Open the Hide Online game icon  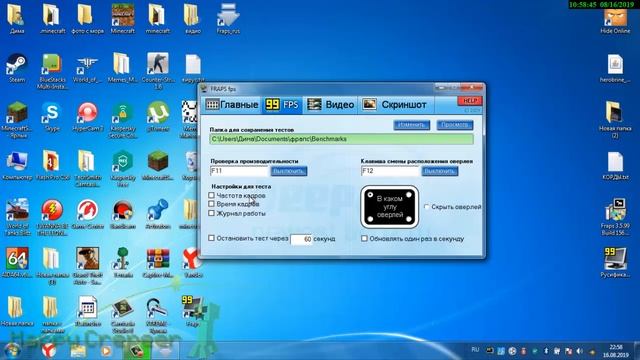click(x=615, y=21)
